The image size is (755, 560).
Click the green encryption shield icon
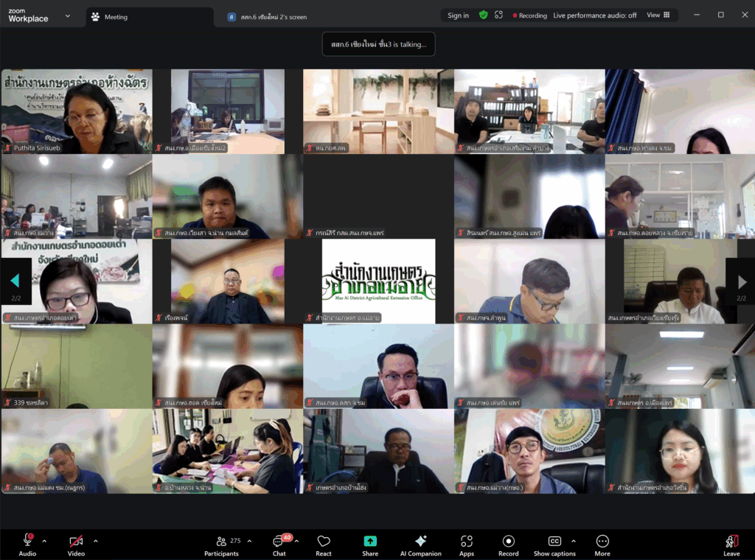pos(483,15)
